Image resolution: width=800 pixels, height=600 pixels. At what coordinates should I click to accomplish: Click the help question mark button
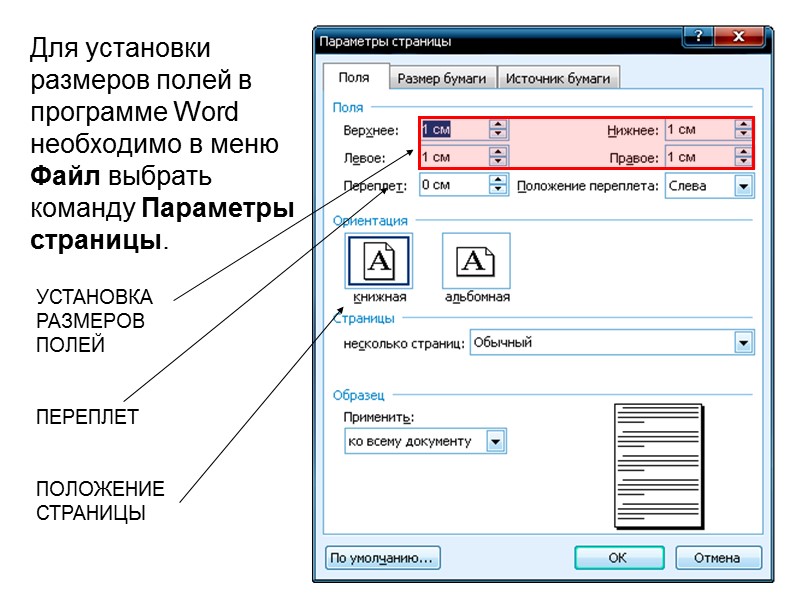point(698,37)
